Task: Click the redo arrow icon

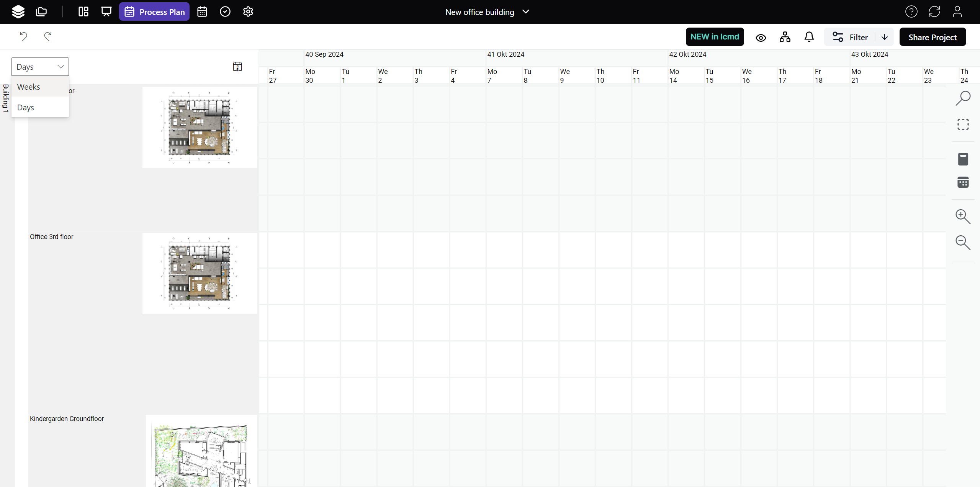Action: point(47,37)
